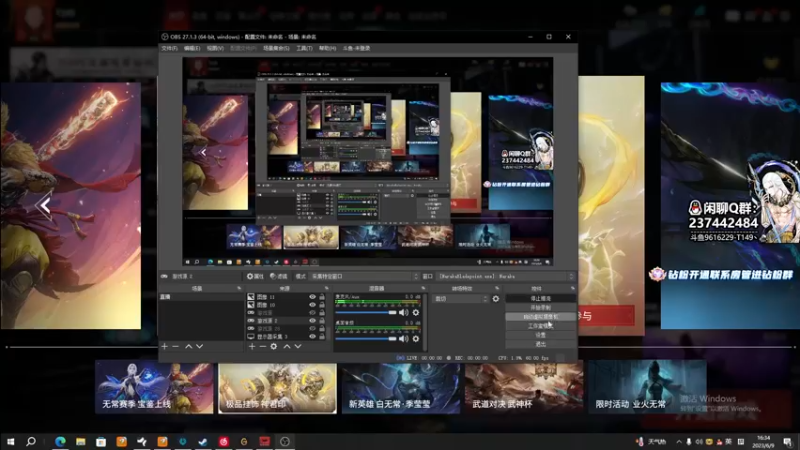Toggle visibility of 图像 10 source
Screen dimensions: 800x450
312,305
